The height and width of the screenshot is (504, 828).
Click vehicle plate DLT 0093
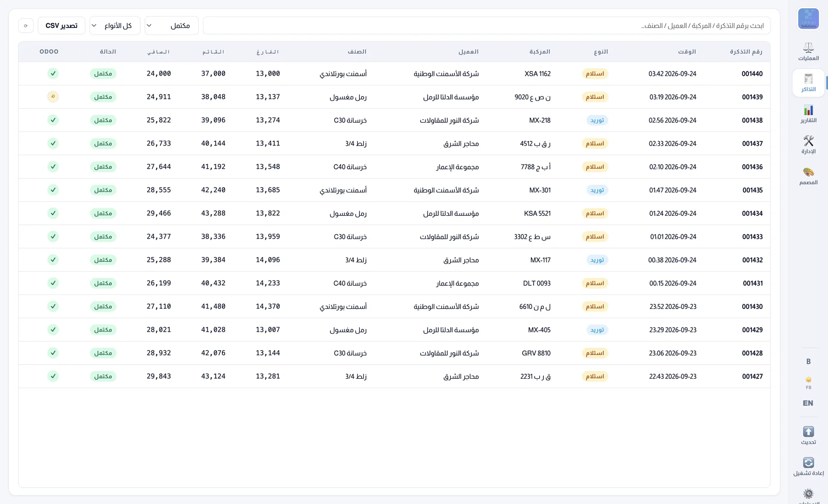pyautogui.click(x=537, y=283)
